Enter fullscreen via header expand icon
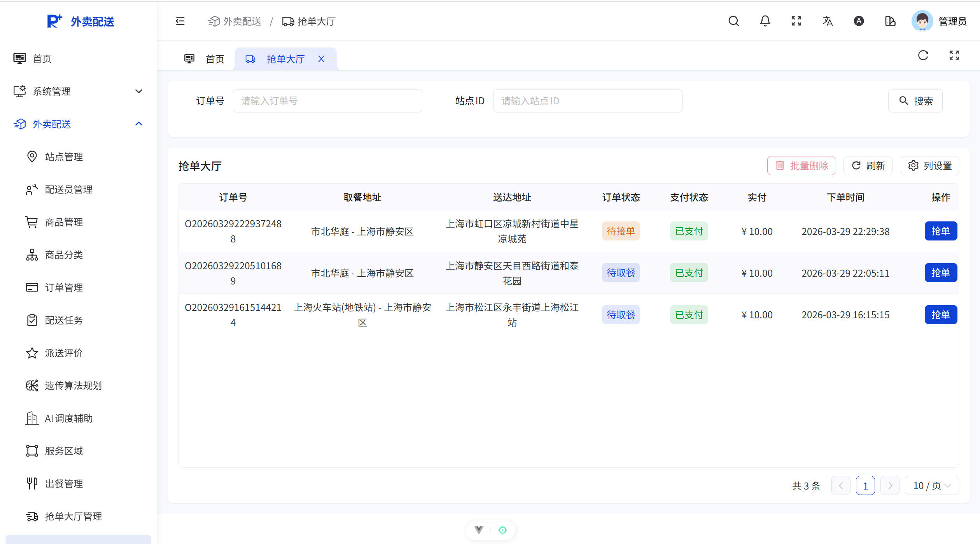Image resolution: width=980 pixels, height=544 pixels. tap(796, 21)
